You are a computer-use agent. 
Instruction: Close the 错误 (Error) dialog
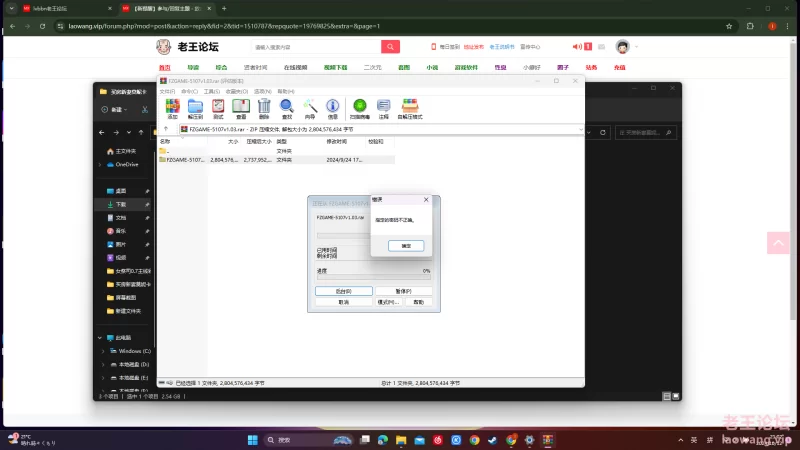click(x=427, y=199)
